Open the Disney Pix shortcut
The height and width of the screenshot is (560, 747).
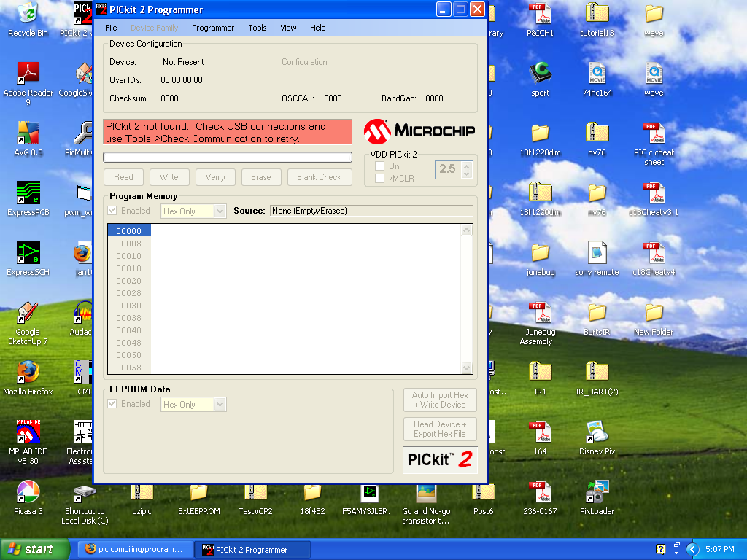(x=597, y=438)
